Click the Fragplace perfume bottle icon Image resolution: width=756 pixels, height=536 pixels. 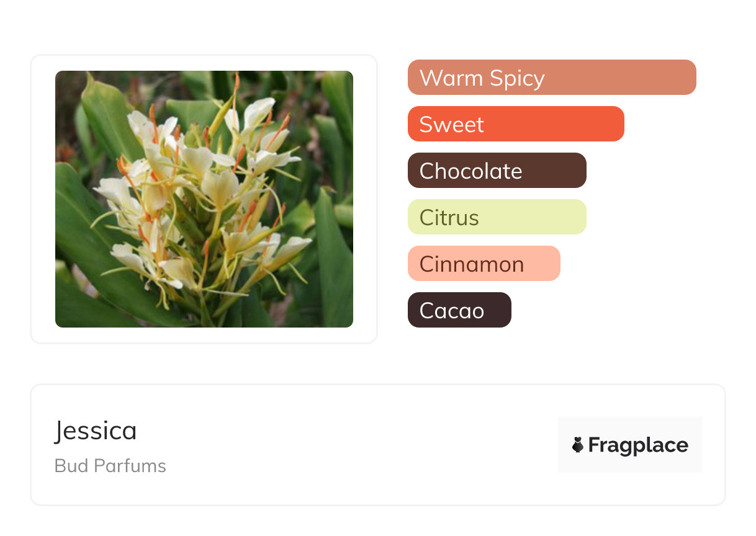click(578, 445)
